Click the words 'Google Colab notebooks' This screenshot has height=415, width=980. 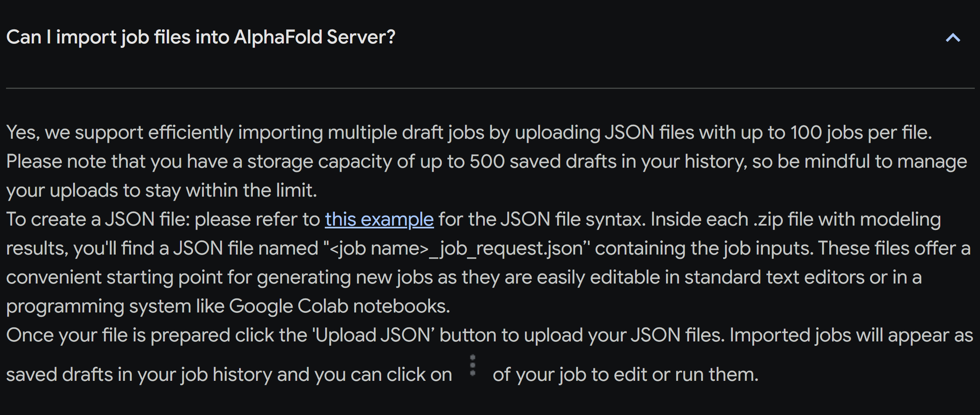coord(339,306)
